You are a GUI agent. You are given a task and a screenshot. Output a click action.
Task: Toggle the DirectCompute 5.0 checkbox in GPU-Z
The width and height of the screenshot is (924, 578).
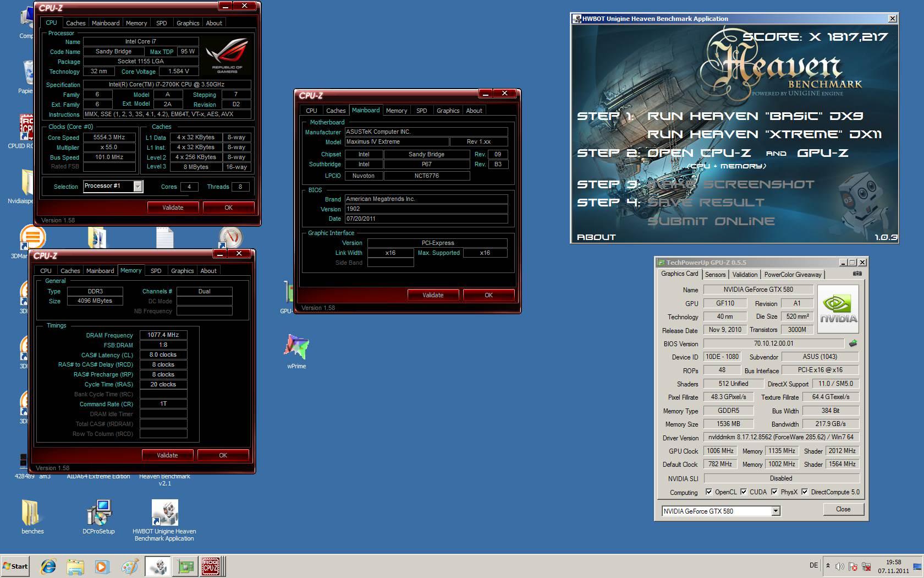click(x=805, y=492)
